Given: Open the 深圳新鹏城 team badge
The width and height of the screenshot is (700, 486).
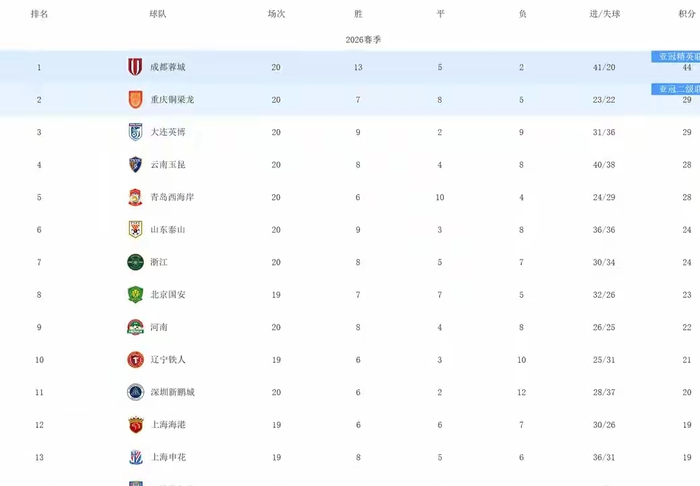Looking at the screenshot, I should 135,392.
